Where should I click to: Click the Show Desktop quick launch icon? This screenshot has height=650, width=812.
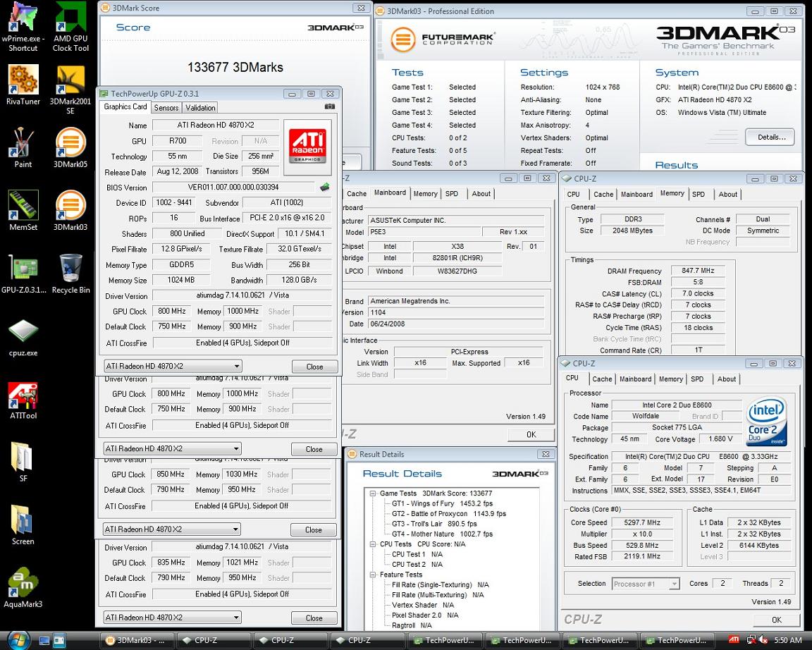coord(44,641)
